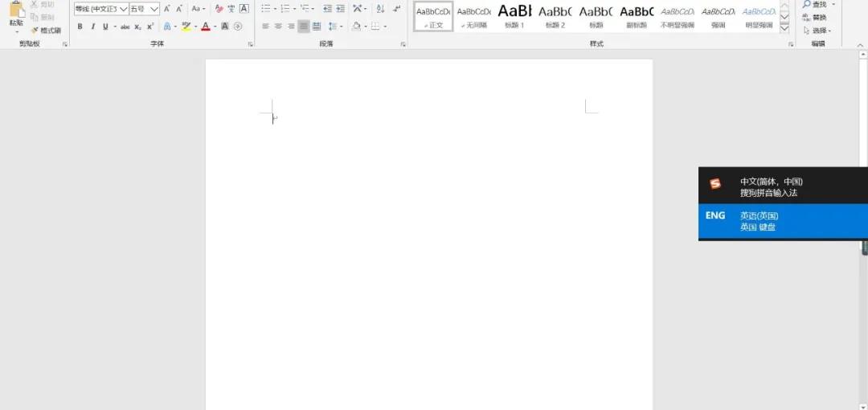Click the Paste (粘贴) clipboard icon
Screen dimensions: 868x410
point(17,9)
